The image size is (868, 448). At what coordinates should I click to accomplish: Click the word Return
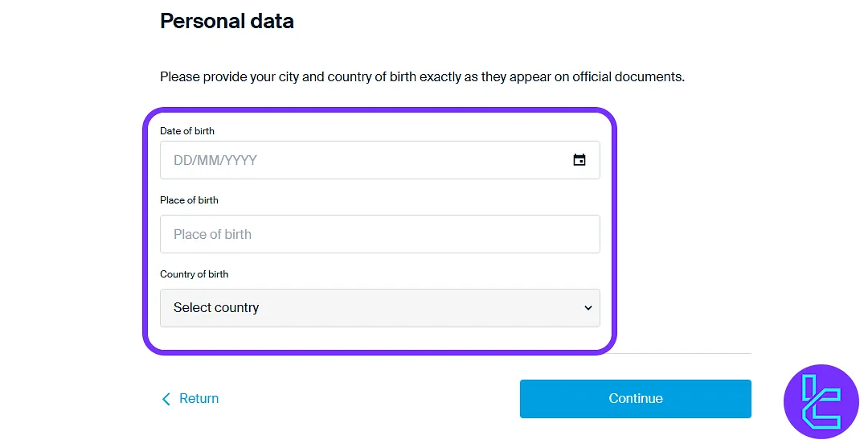pos(199,399)
